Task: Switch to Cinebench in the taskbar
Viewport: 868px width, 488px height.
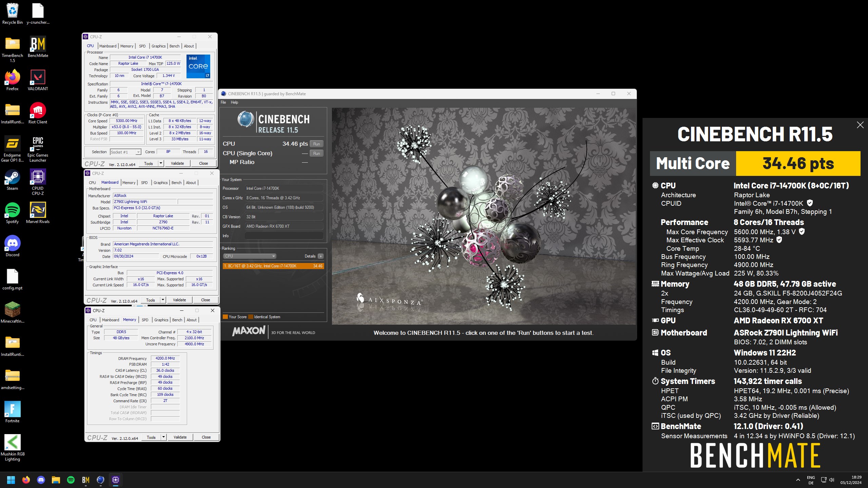Action: [x=101, y=480]
